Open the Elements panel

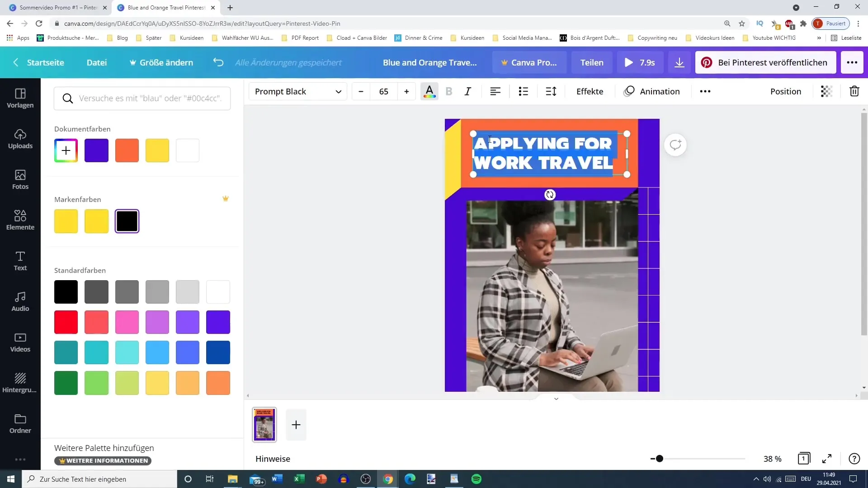[20, 221]
